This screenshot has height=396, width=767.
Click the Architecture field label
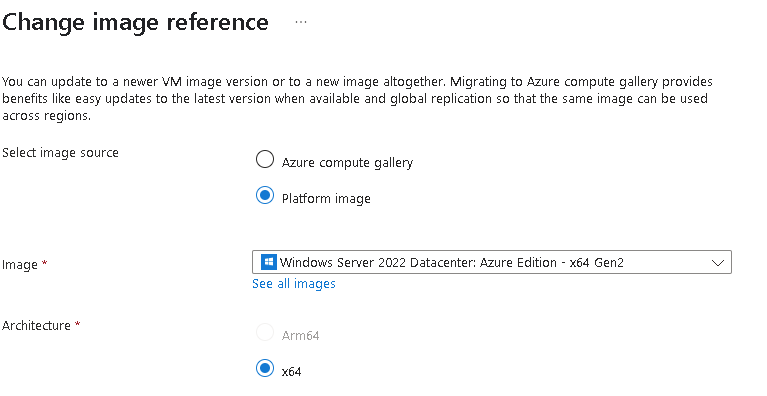(x=36, y=326)
